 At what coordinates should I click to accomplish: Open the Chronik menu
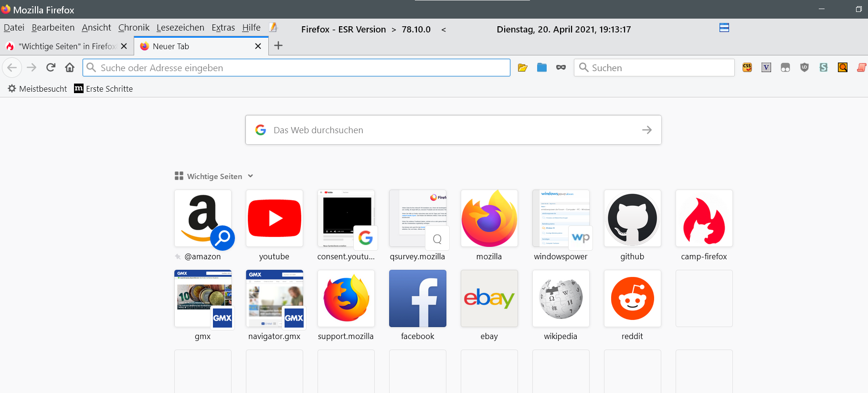(x=134, y=28)
